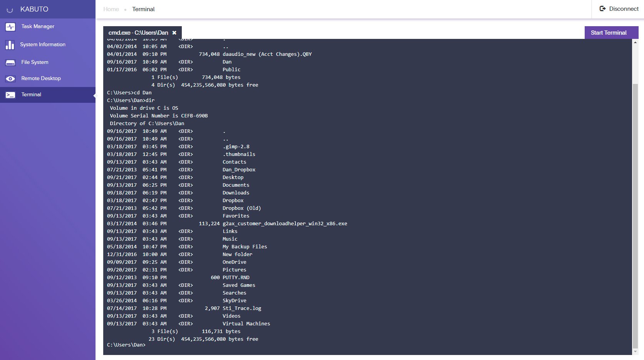Follow the Home breadcrumb link
This screenshot has height=360, width=644.
pos(111,9)
